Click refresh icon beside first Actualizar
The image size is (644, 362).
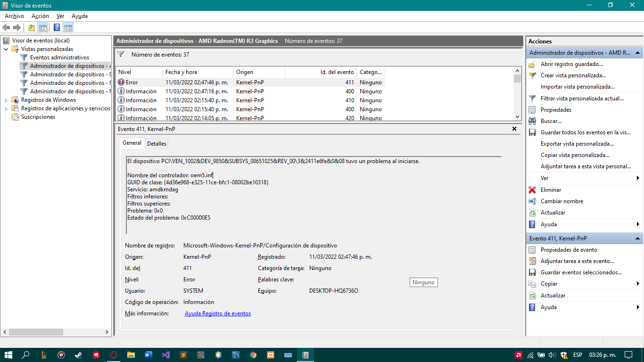pos(532,213)
